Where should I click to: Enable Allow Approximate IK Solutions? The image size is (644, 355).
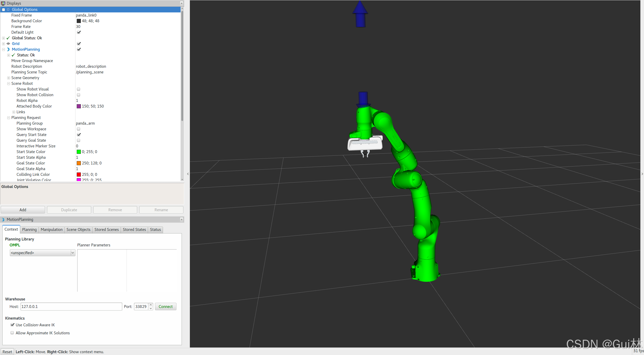[12, 333]
